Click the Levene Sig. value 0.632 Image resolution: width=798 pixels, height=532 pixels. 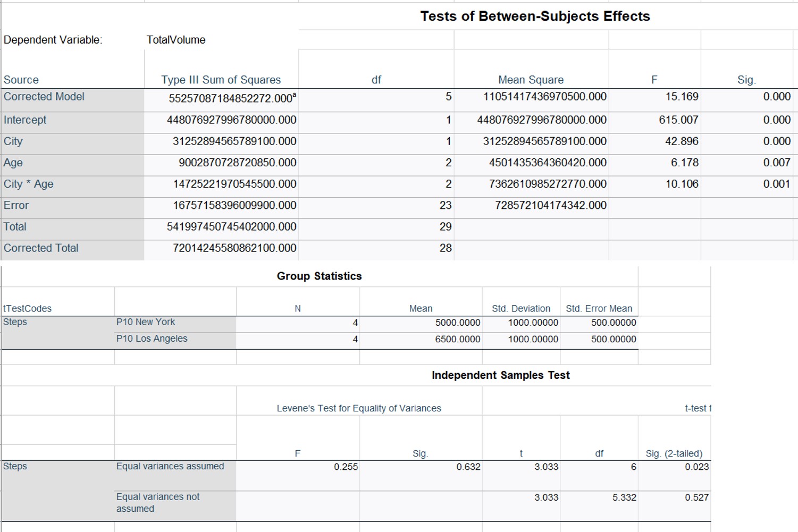[x=468, y=467]
